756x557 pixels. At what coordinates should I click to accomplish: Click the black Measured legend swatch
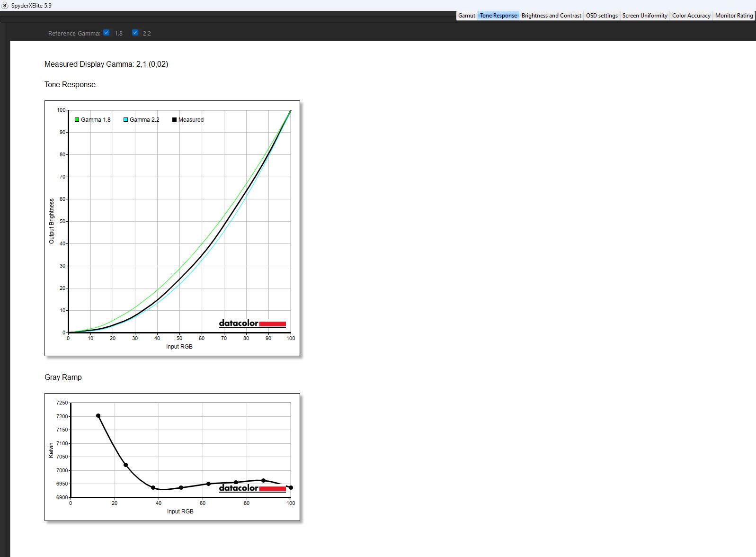pos(174,120)
